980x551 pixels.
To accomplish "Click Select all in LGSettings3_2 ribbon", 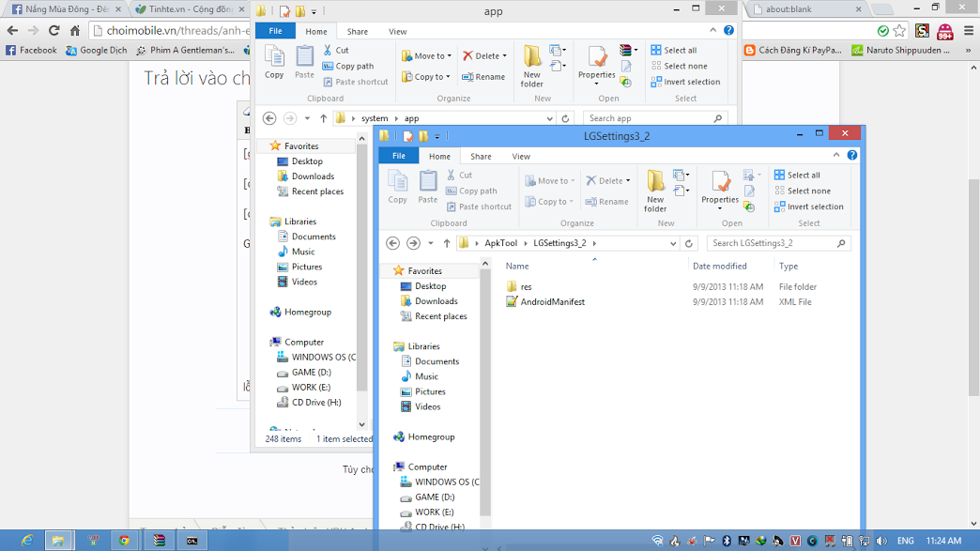I will click(x=797, y=175).
